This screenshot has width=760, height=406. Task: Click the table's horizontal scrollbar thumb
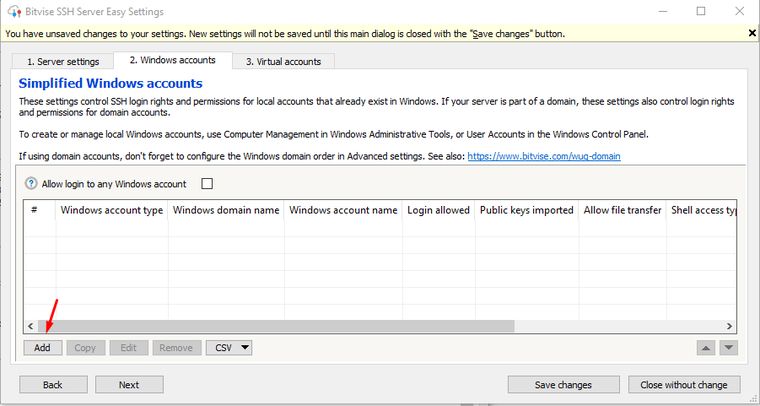click(x=276, y=327)
